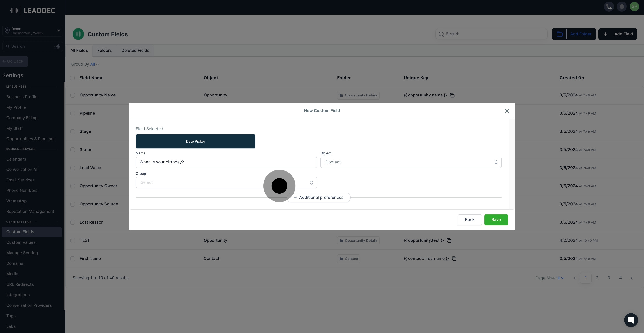Switch to the Folders tab
This screenshot has width=644, height=333.
[x=104, y=51]
